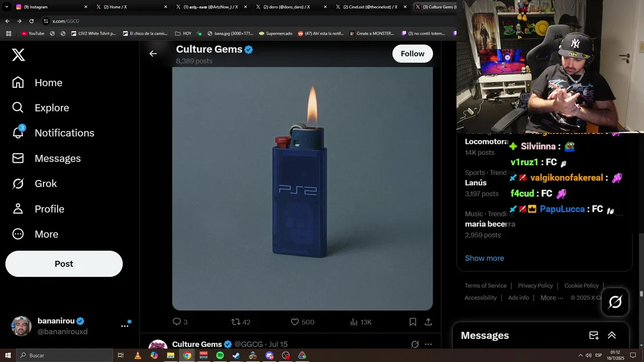Image resolution: width=644 pixels, height=362 pixels.
Task: Open Messages in the left sidebar
Action: [46, 158]
